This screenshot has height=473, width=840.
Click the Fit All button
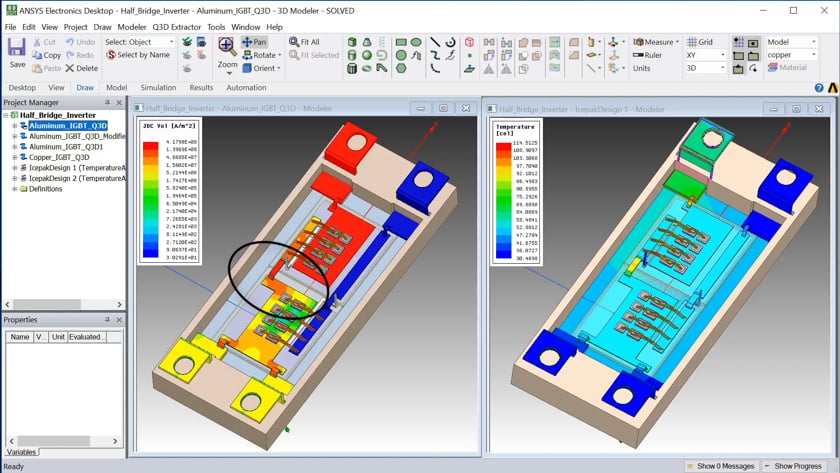pos(304,42)
